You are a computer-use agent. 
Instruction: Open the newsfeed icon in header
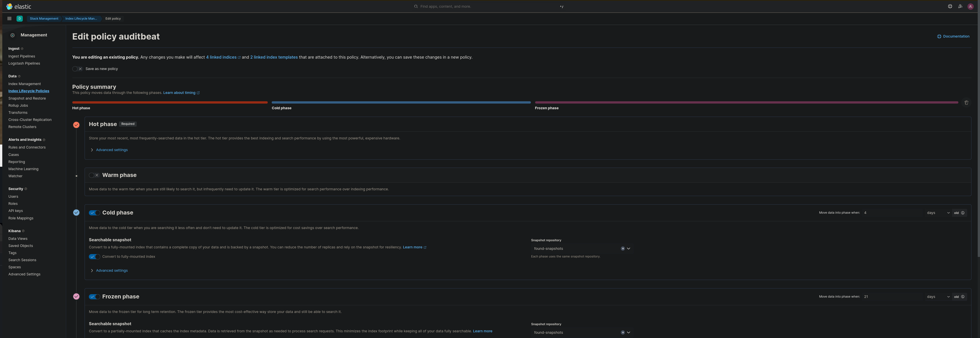pyautogui.click(x=960, y=7)
